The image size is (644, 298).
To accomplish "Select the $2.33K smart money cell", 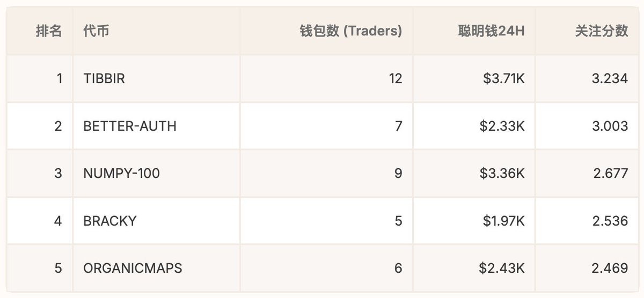I will [504, 126].
